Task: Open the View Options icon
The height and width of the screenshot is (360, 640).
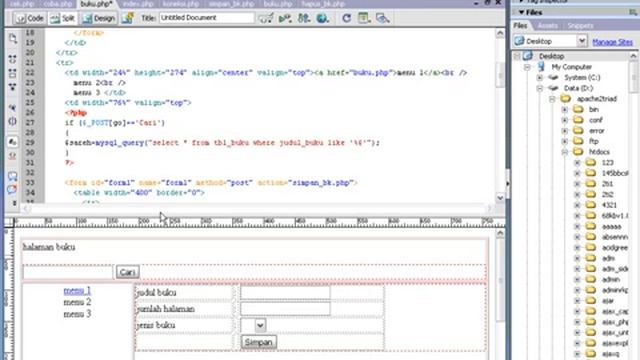Action: tap(363, 18)
